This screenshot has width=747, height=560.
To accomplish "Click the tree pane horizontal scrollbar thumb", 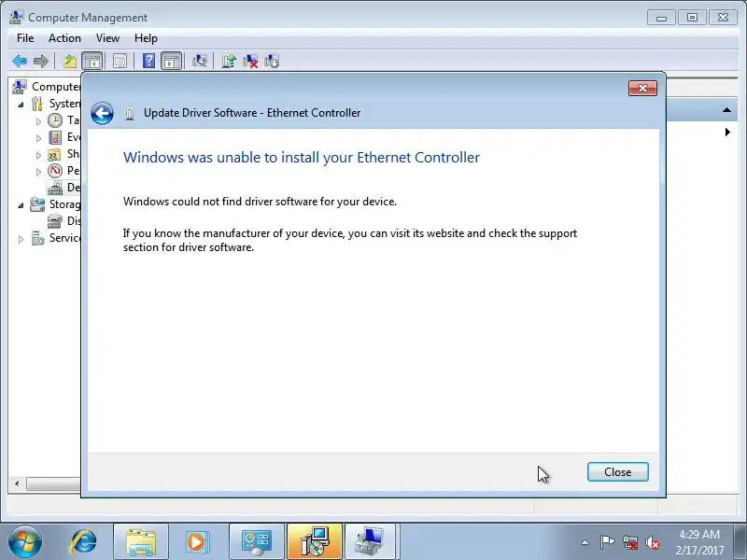I will coord(53,484).
